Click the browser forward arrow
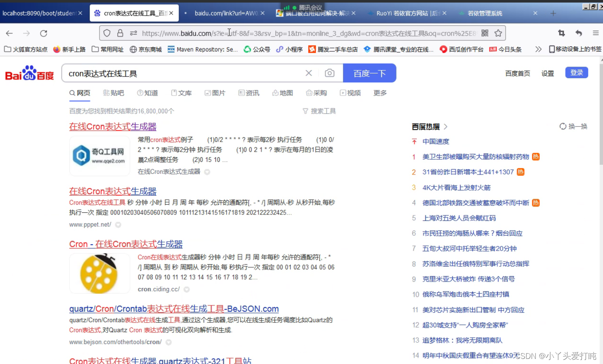The height and width of the screenshot is (364, 603). tap(26, 33)
